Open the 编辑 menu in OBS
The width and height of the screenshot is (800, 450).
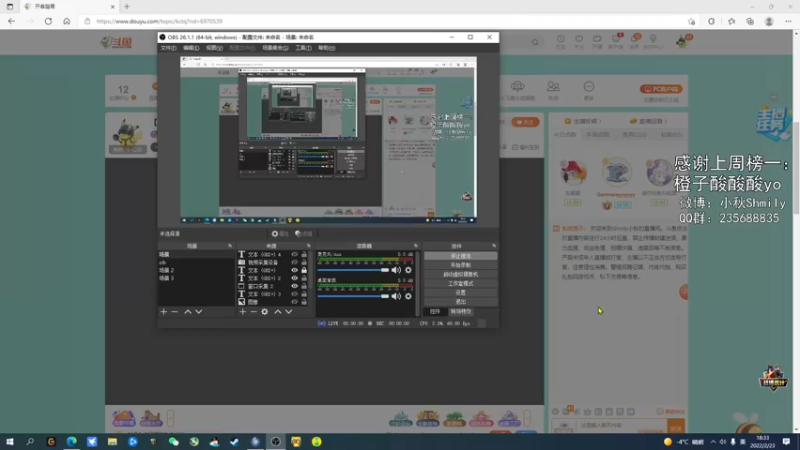pos(191,48)
